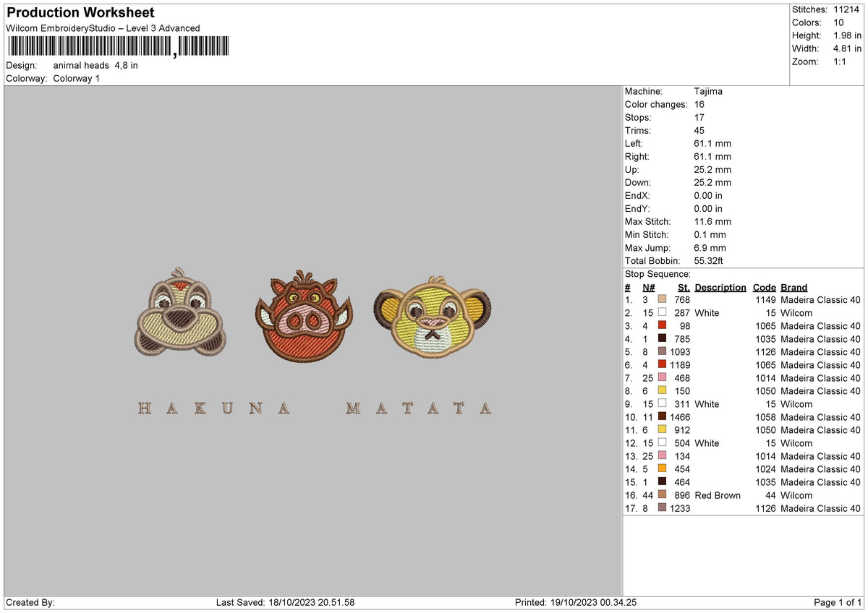
Task: Click stitch count 1189 in stop 6
Action: tap(680, 365)
